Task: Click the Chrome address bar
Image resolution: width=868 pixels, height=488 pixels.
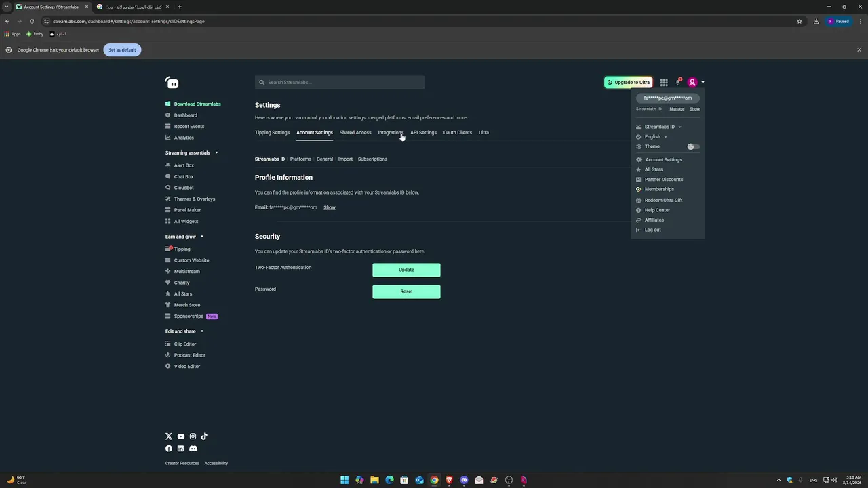Action: (420, 21)
